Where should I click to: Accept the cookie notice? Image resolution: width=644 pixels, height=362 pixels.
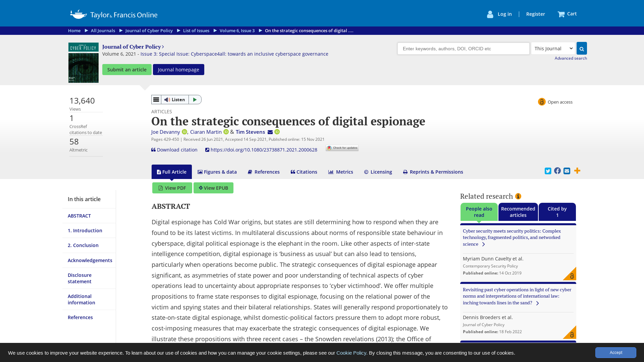(616, 353)
